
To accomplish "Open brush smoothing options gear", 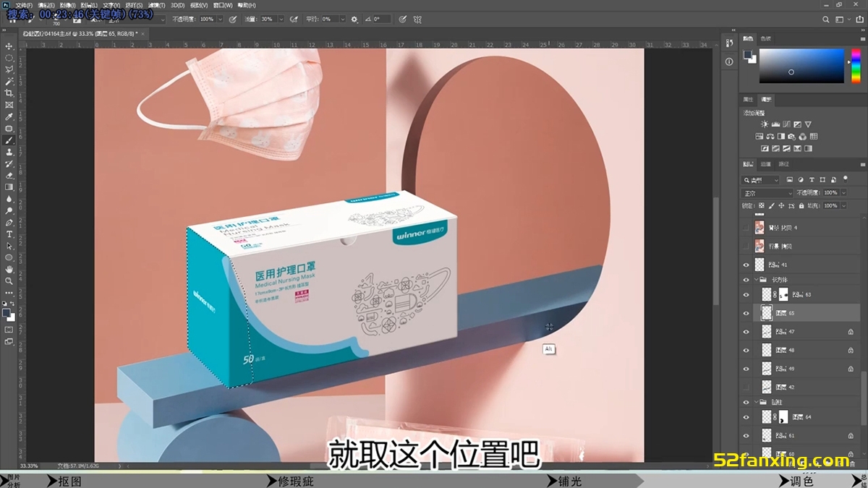I will pos(354,19).
